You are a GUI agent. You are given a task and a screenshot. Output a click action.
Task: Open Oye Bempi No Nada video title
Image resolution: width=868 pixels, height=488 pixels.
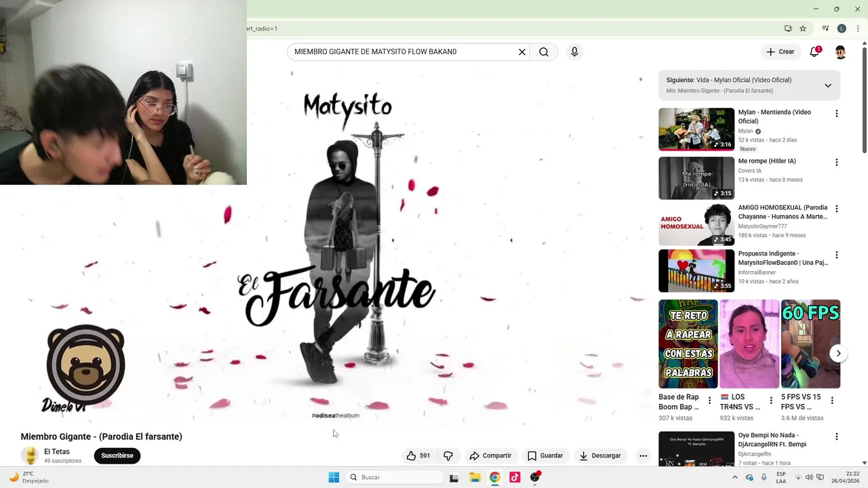[x=772, y=440]
